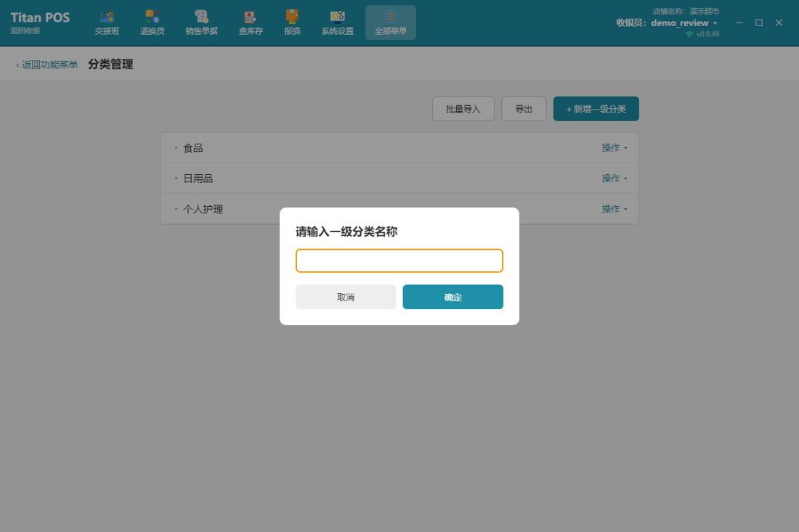Click 取消 to cancel the dialog
The height and width of the screenshot is (532, 799).
coord(346,297)
